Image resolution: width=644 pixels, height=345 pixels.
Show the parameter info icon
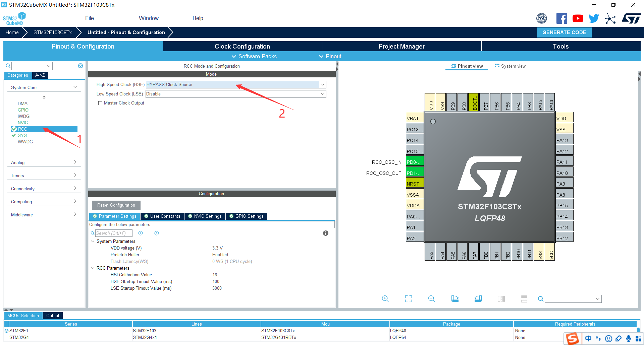click(326, 233)
